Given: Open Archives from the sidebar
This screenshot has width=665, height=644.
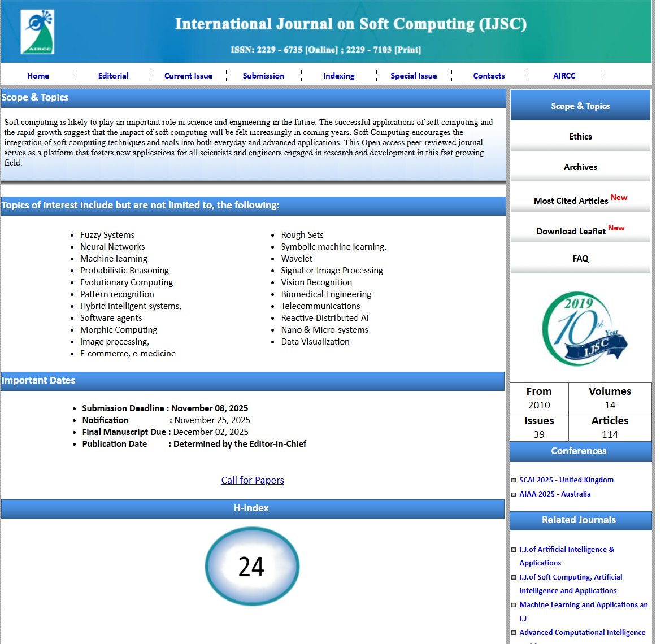Looking at the screenshot, I should click(580, 167).
